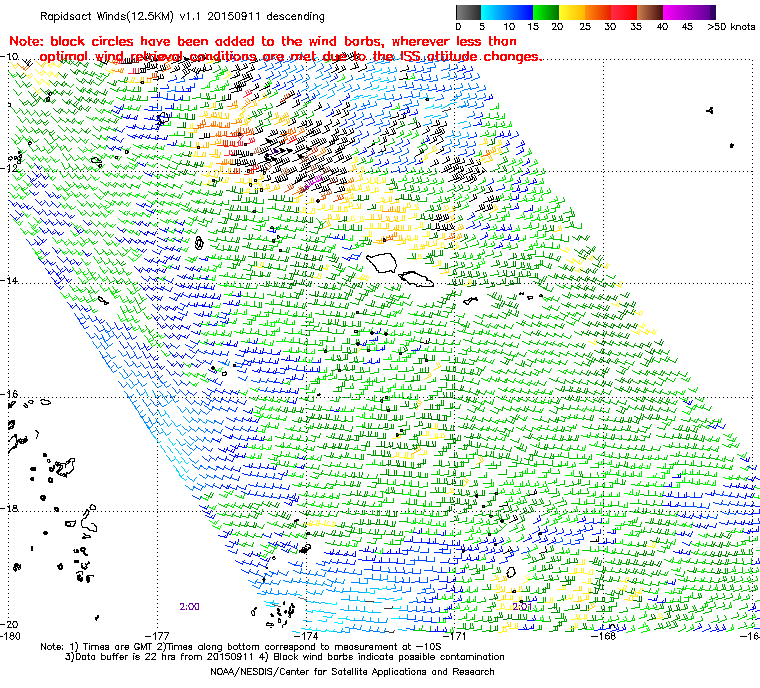Click the '-180' longitude axis label
Image resolution: width=760 pixels, height=688 pixels.
[10, 636]
